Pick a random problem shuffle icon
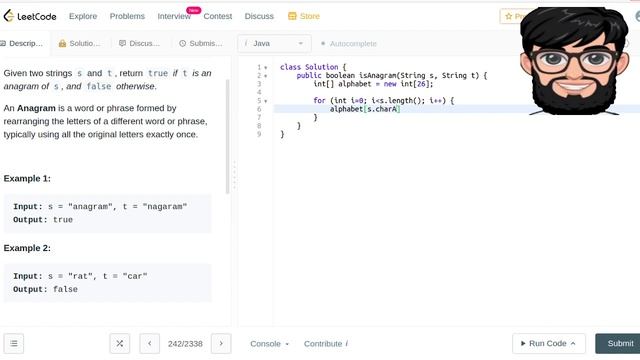This screenshot has width=640, height=360. 120,344
